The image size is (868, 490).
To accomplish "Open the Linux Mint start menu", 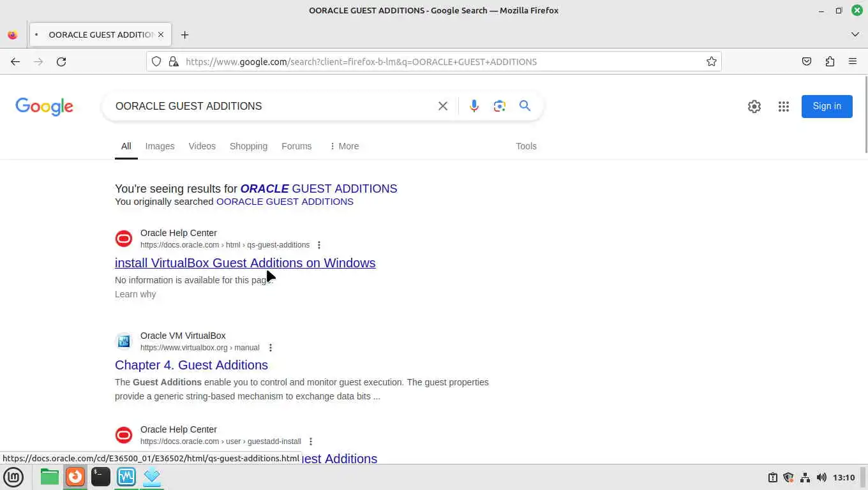I will click(x=13, y=477).
